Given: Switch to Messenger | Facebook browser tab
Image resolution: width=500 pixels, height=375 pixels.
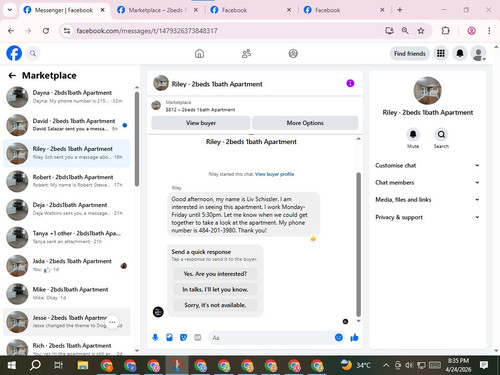Looking at the screenshot, I should [x=63, y=10].
